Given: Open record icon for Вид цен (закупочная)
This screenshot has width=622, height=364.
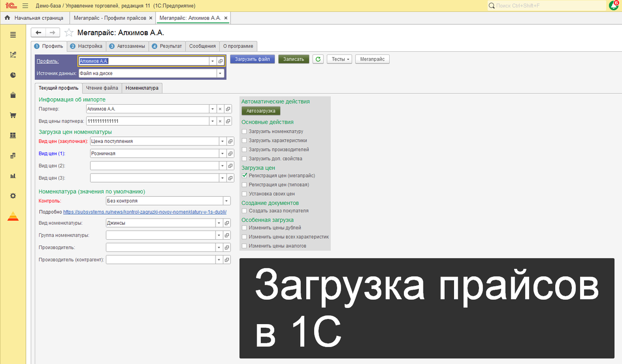Looking at the screenshot, I should [x=231, y=141].
